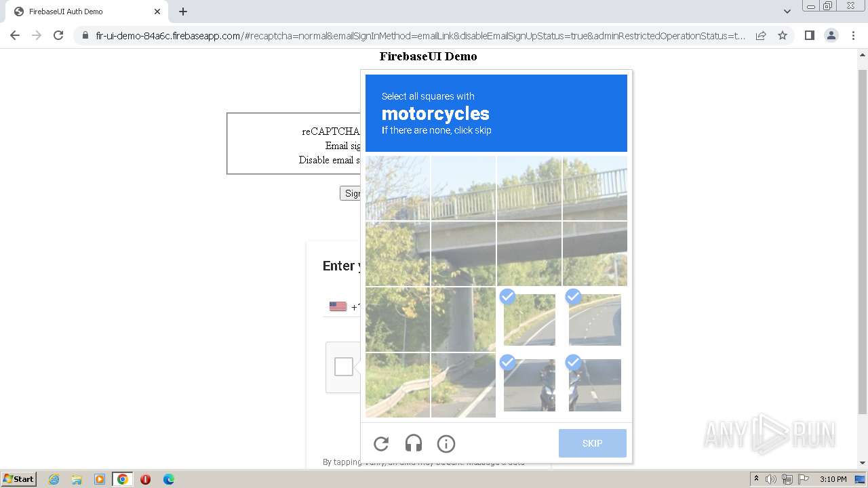Open the media player taskbar icon
The height and width of the screenshot is (488, 868).
click(x=100, y=479)
